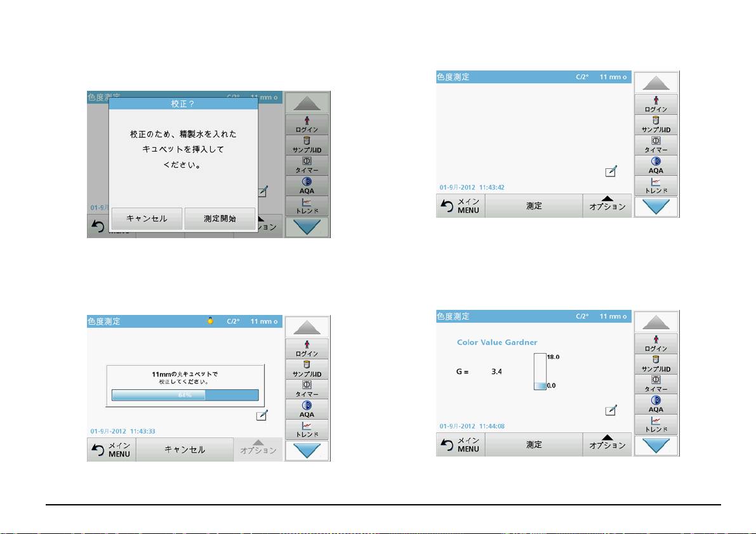Click the yellow lamp indicator in progress screen header
Screen dimensions: 756x534
211,321
